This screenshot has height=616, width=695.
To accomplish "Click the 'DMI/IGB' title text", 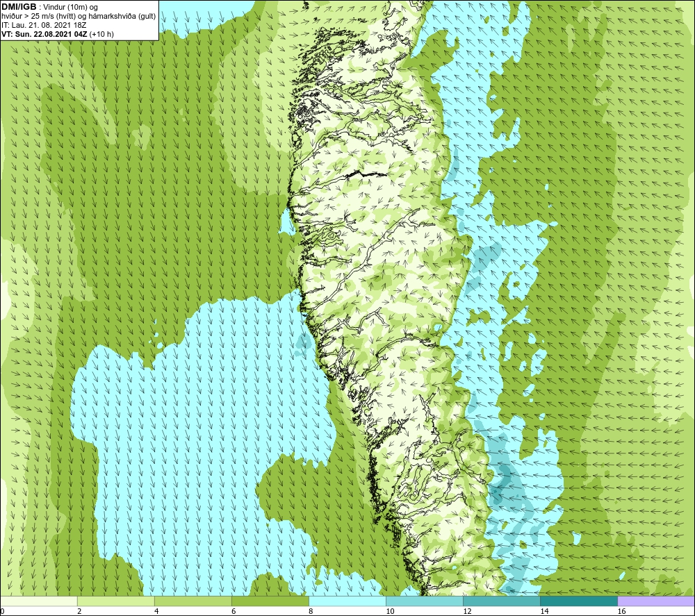I will [x=19, y=7].
